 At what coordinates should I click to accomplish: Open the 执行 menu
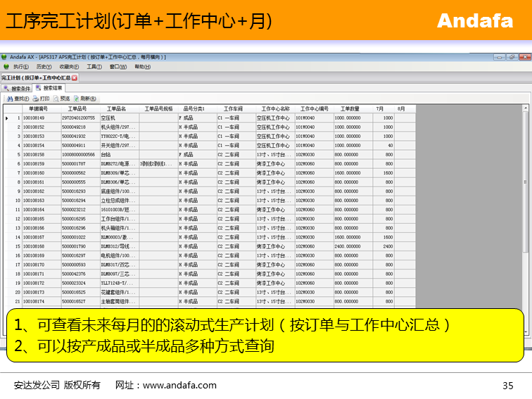point(21,67)
